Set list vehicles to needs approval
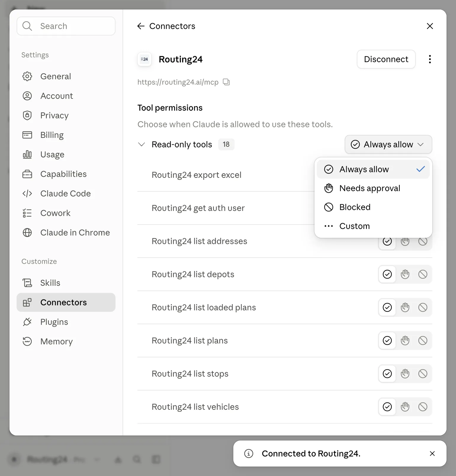This screenshot has height=476, width=456. click(x=405, y=407)
